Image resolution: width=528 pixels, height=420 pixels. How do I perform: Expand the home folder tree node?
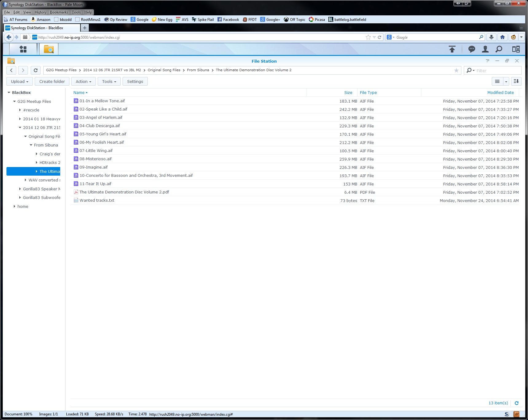point(14,206)
